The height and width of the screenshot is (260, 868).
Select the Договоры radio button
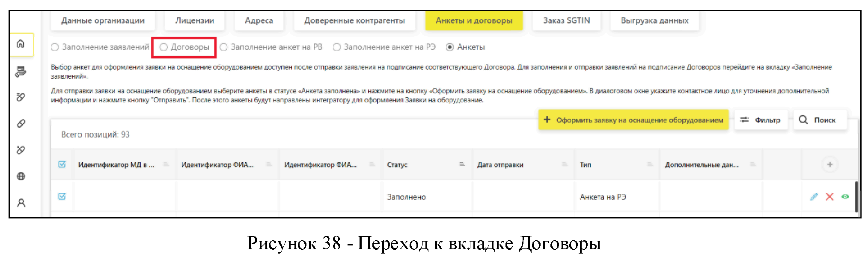pyautogui.click(x=163, y=47)
